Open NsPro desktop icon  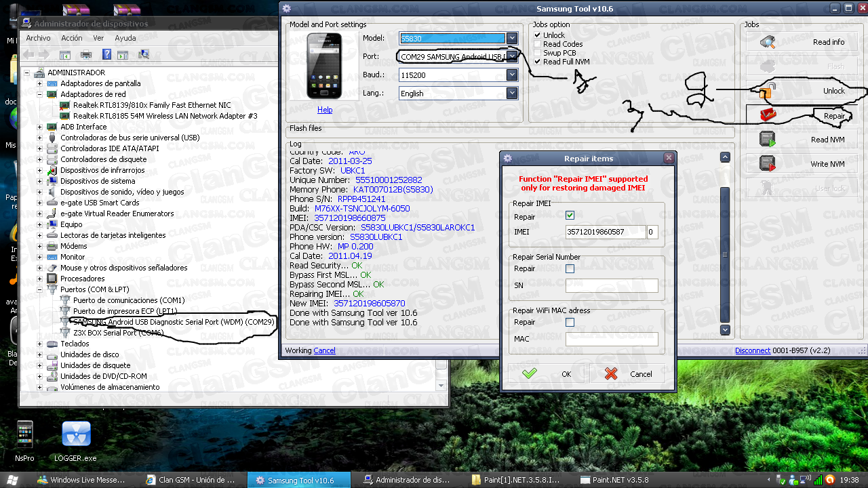click(x=24, y=439)
